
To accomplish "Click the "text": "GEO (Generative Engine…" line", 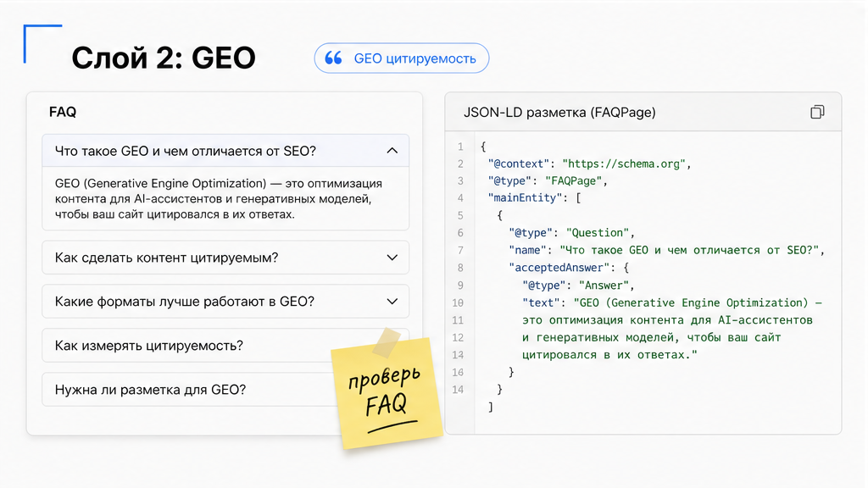I will pyautogui.click(x=672, y=302).
